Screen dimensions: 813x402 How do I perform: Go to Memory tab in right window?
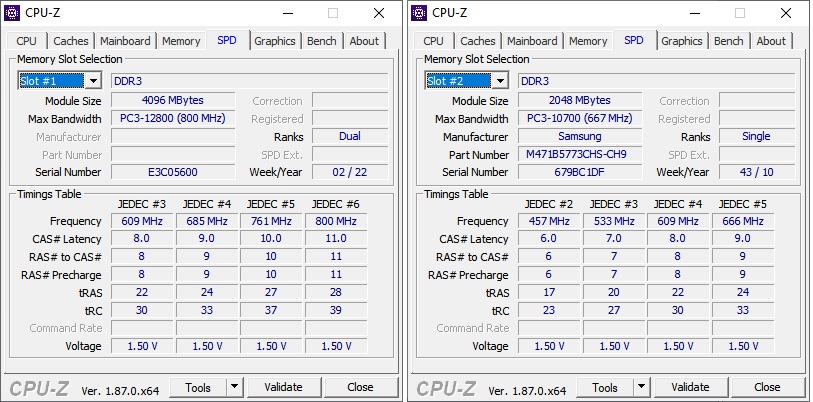(588, 41)
